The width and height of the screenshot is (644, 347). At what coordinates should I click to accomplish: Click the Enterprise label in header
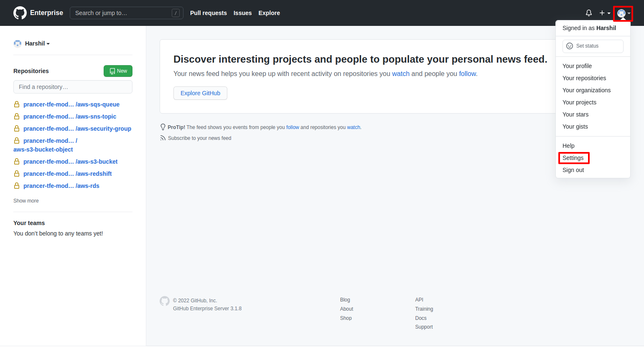(x=46, y=13)
